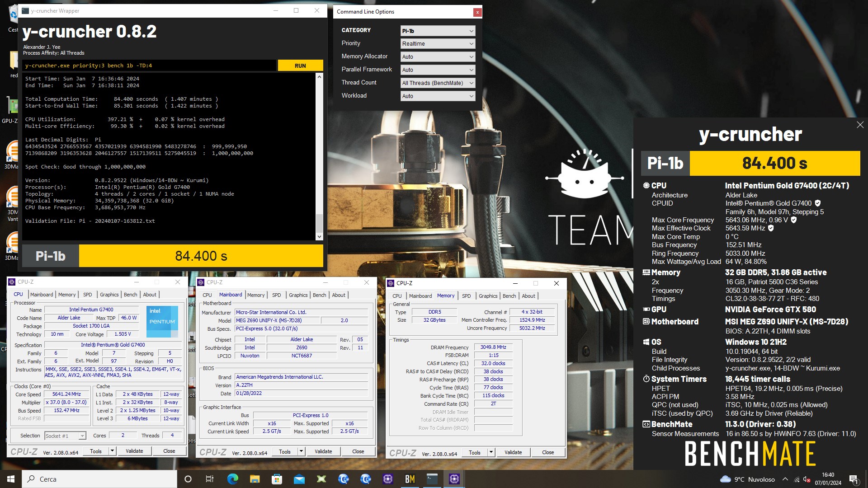Viewport: 868px width, 488px height.
Task: Open Cortana circle icon on taskbar
Action: (x=188, y=479)
